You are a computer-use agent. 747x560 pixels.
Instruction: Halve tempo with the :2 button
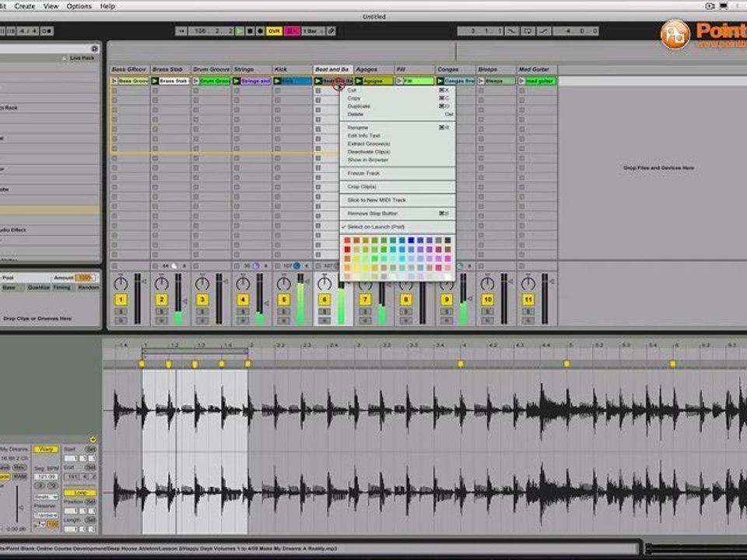coord(40,485)
